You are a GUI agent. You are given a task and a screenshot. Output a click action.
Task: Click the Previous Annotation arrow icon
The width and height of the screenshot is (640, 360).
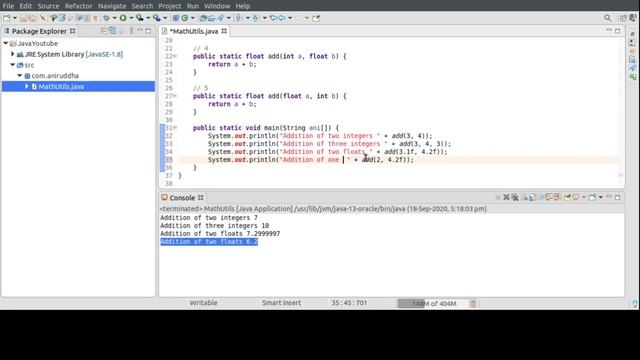(x=256, y=18)
